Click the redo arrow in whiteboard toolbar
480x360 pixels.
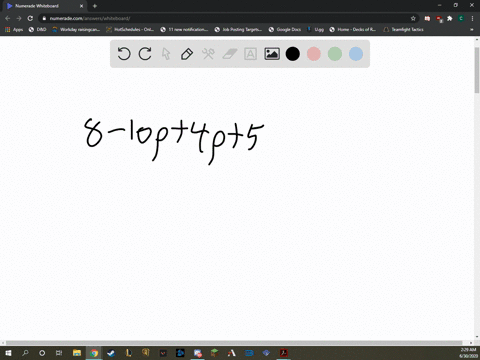pyautogui.click(x=145, y=54)
